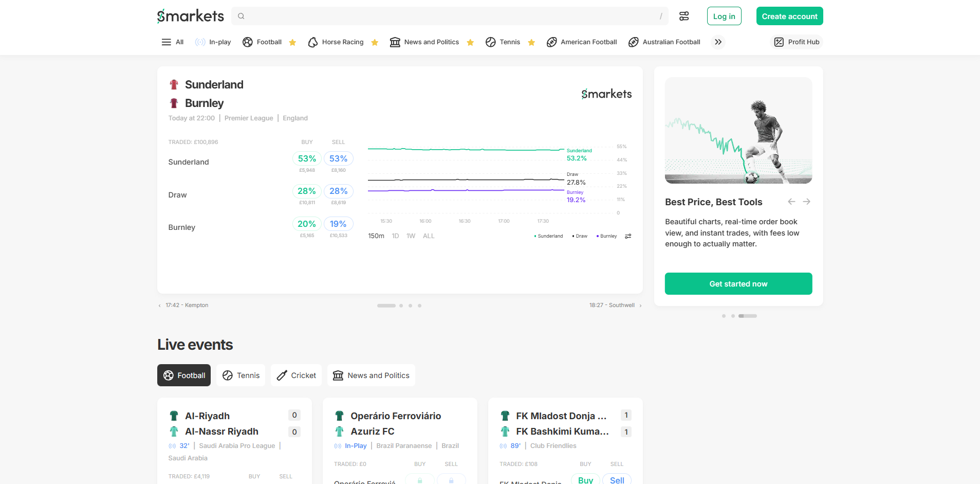
Task: Click the Create account button
Action: tap(789, 15)
